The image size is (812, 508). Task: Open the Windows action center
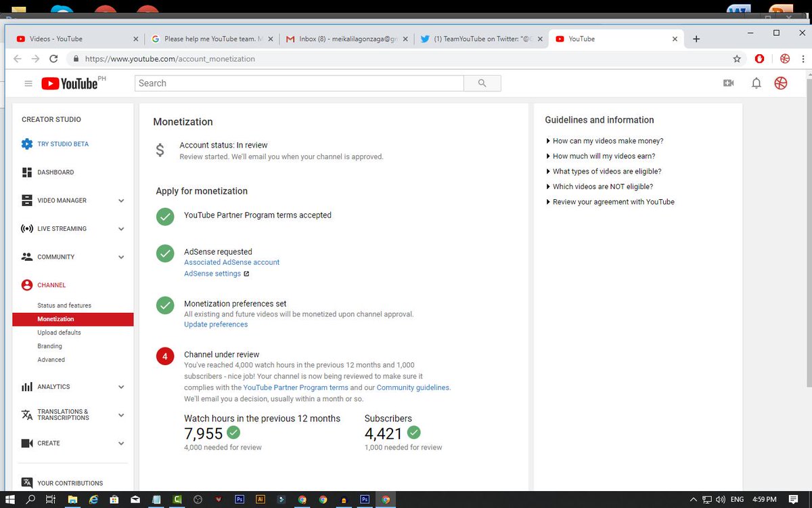794,499
